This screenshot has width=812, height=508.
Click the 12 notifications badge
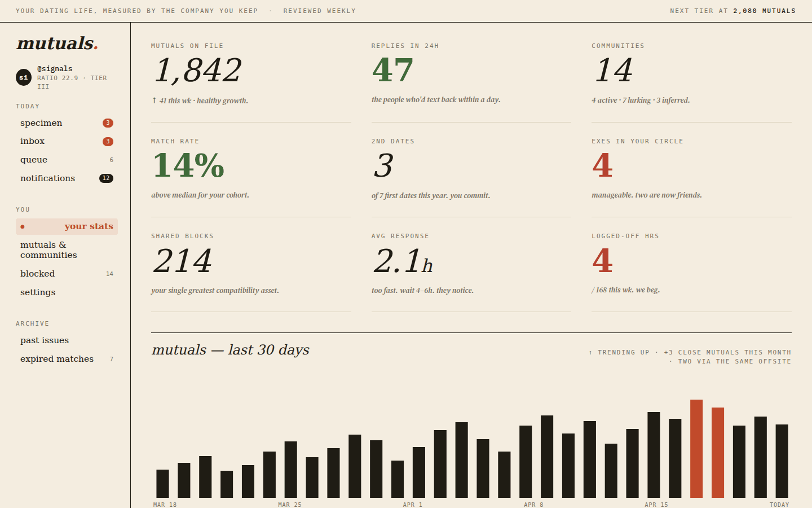coord(106,178)
